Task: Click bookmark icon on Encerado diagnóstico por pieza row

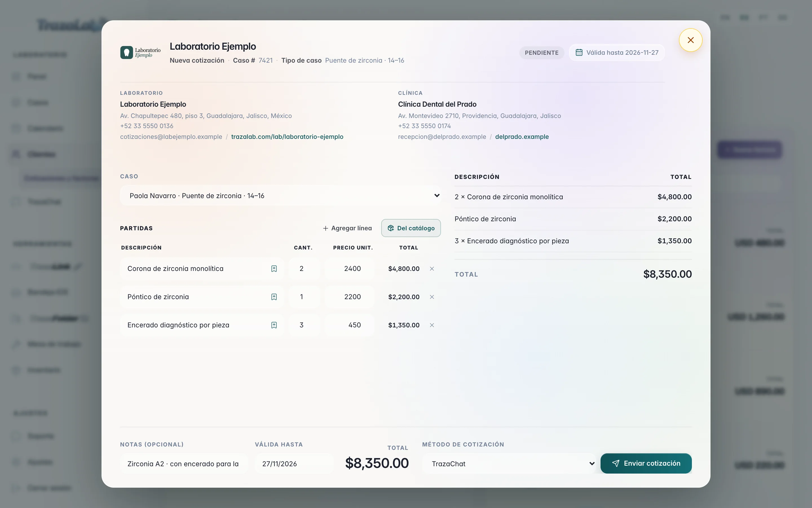Action: (x=274, y=325)
